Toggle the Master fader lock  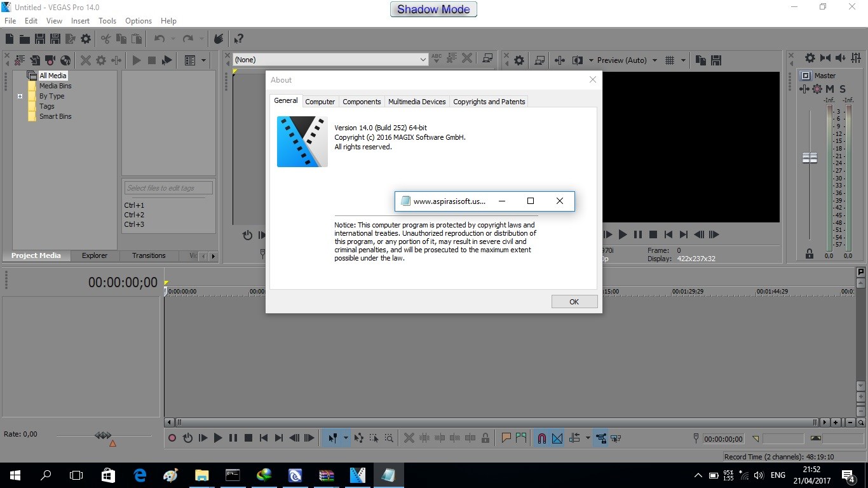tap(810, 254)
